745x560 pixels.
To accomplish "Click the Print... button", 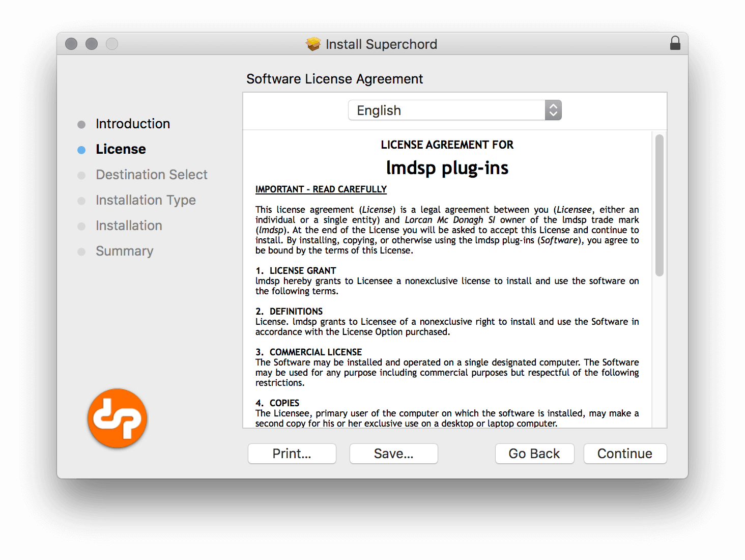I will [x=292, y=454].
